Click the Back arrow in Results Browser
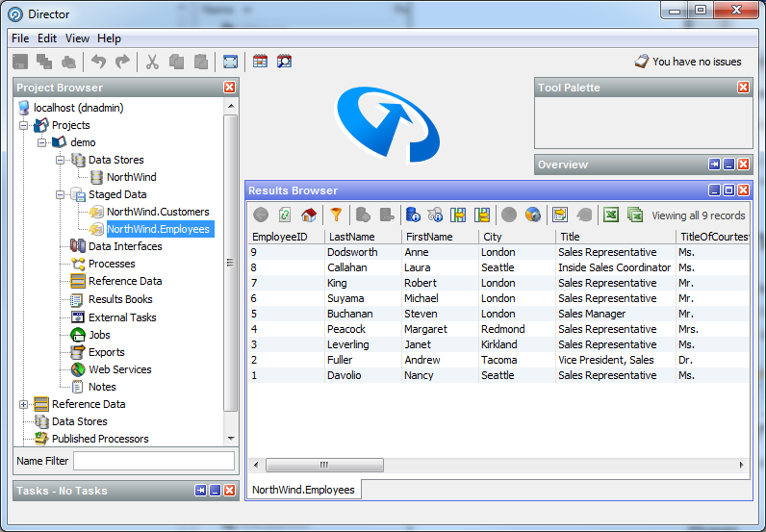The image size is (766, 532). (x=261, y=215)
